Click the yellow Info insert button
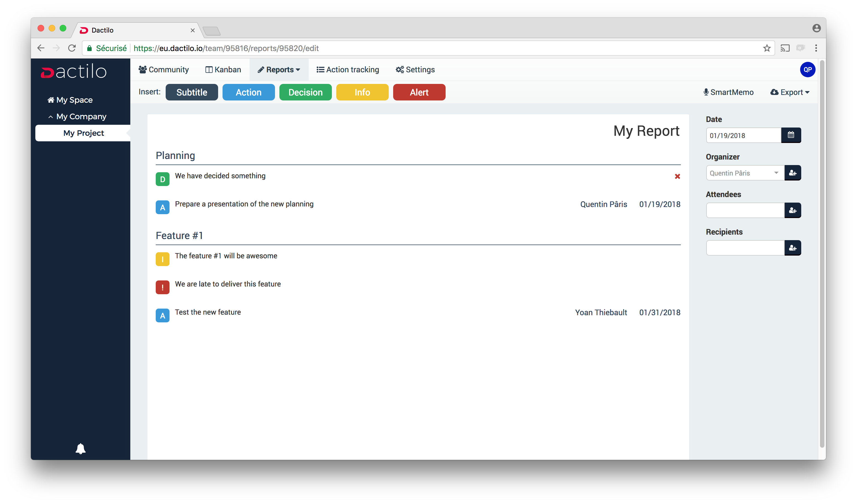The height and width of the screenshot is (504, 857). click(362, 92)
